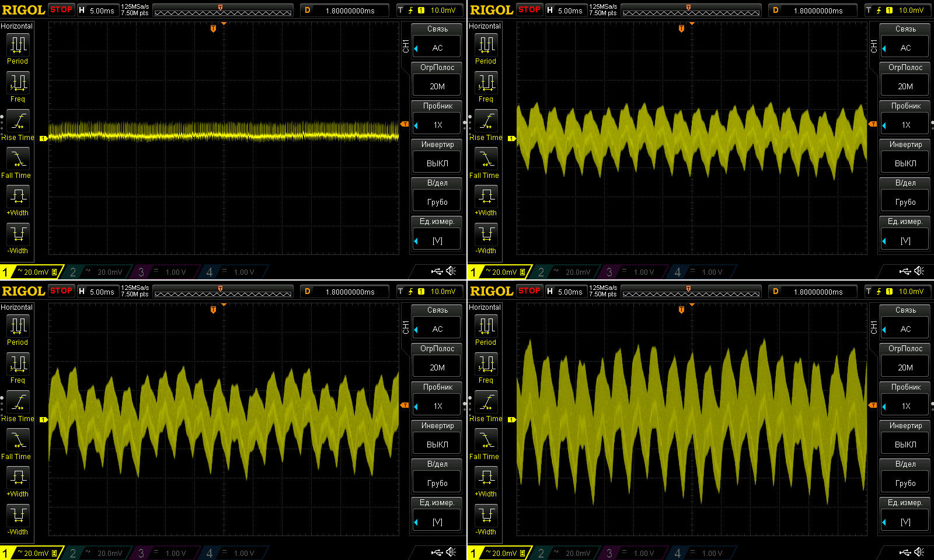Click the USB icon in bottom-left scope
The width and height of the screenshot is (934, 560).
pyautogui.click(x=437, y=552)
